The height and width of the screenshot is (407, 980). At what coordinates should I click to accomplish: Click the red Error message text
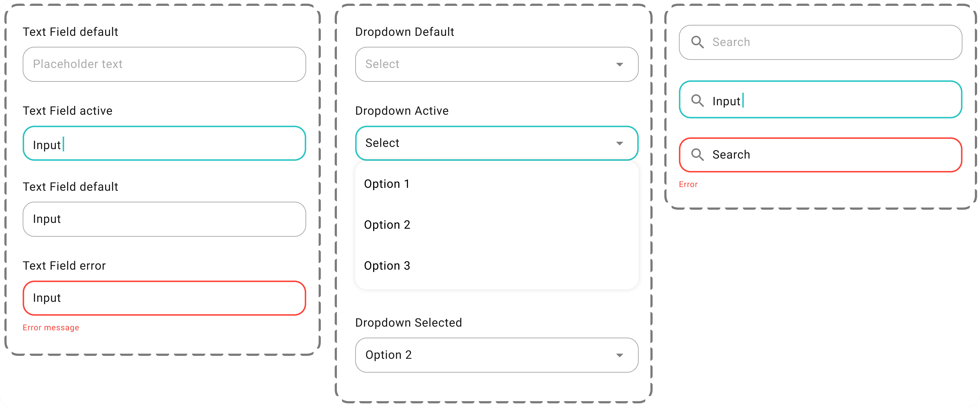(51, 328)
